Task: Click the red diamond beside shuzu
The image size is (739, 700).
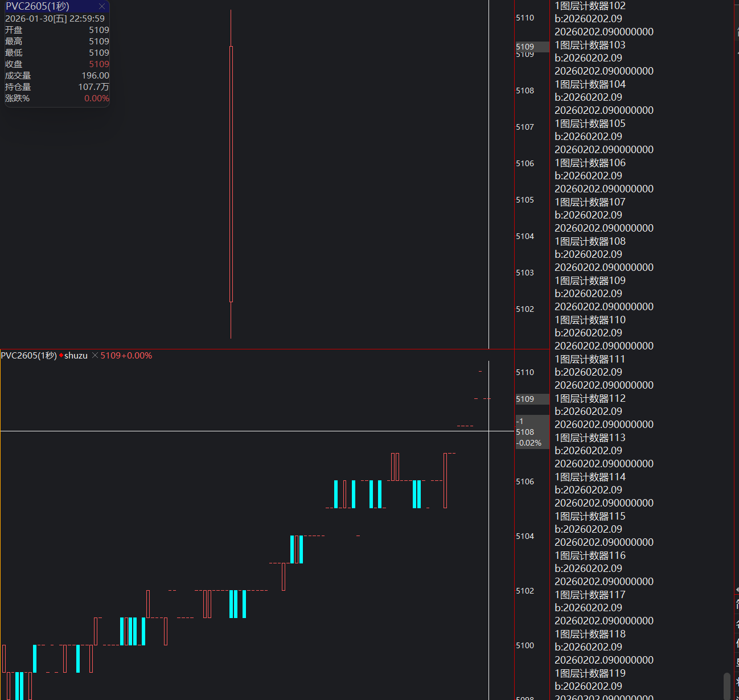Action: (x=61, y=356)
